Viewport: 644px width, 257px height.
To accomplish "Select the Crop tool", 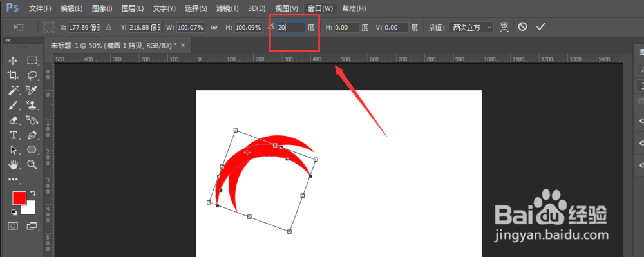I will pos(13,75).
